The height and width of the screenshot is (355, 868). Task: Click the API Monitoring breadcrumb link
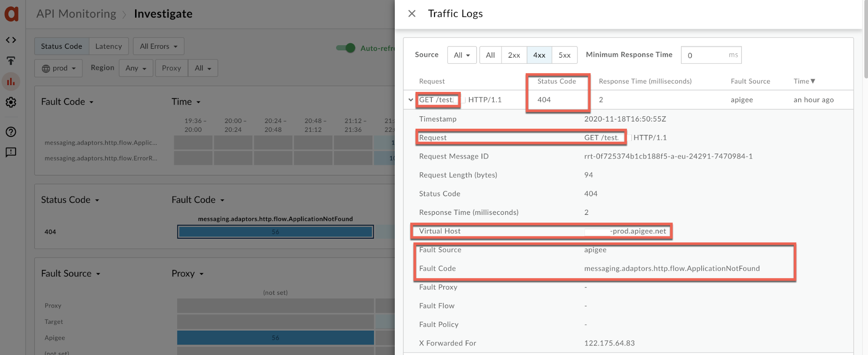(x=76, y=14)
